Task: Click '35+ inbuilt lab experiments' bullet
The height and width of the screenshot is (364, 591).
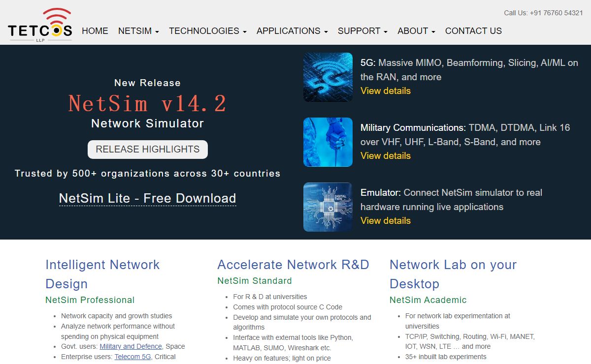Action: (446, 357)
